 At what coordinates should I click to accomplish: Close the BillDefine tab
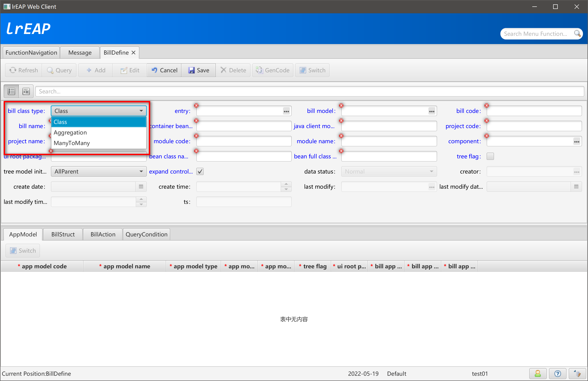click(133, 53)
